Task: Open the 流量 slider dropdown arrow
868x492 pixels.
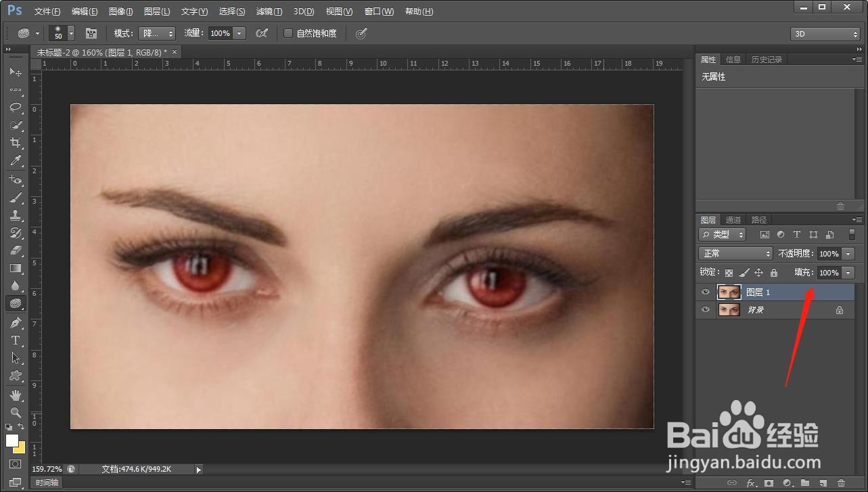Action: click(239, 33)
